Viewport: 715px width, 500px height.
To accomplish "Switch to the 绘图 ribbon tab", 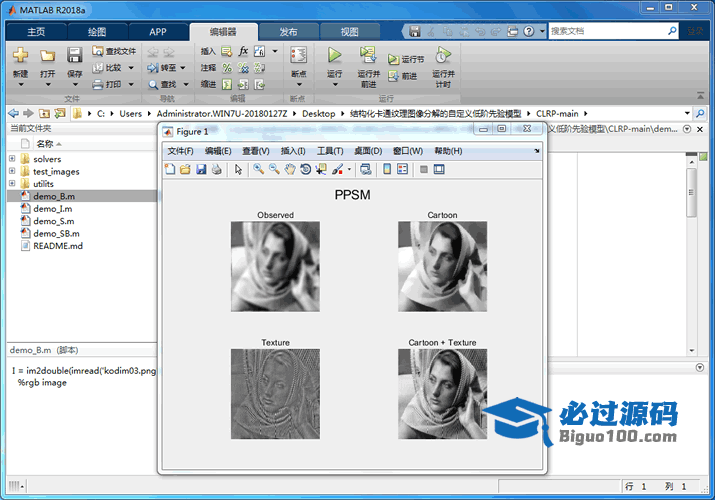I will 96,31.
